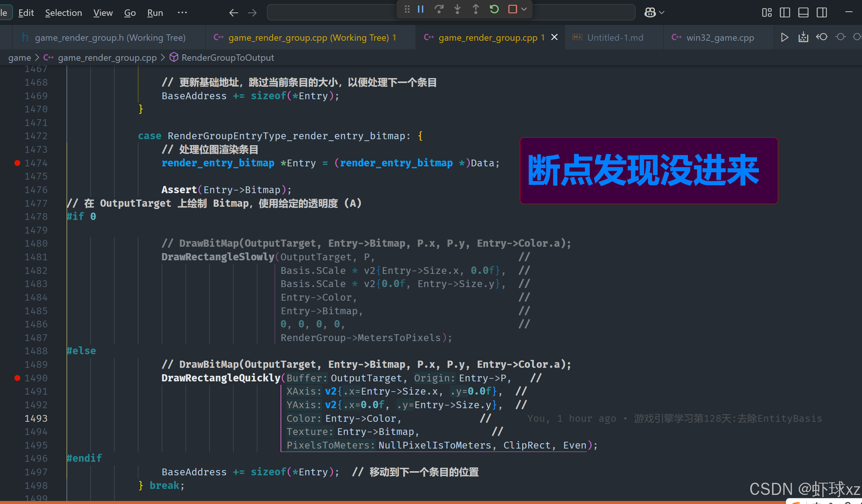Image resolution: width=862 pixels, height=504 pixels.
Task: Run the C++ file with play icon
Action: click(x=784, y=37)
